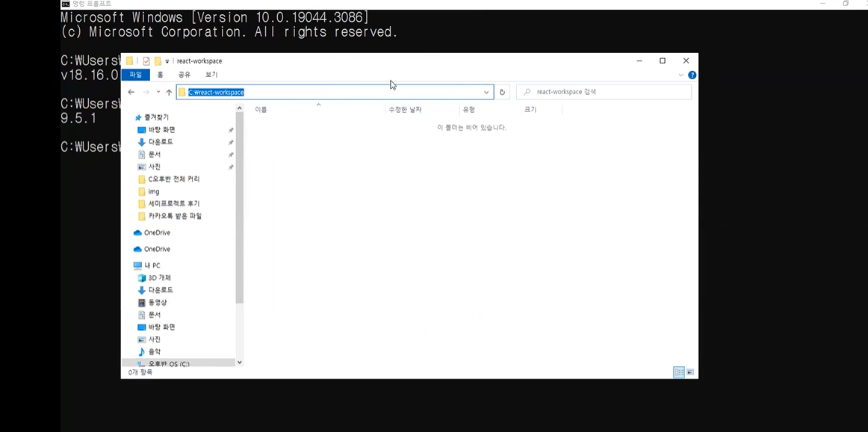This screenshot has width=868, height=432.
Task: Click the 내 PC computer icon
Action: [x=137, y=265]
